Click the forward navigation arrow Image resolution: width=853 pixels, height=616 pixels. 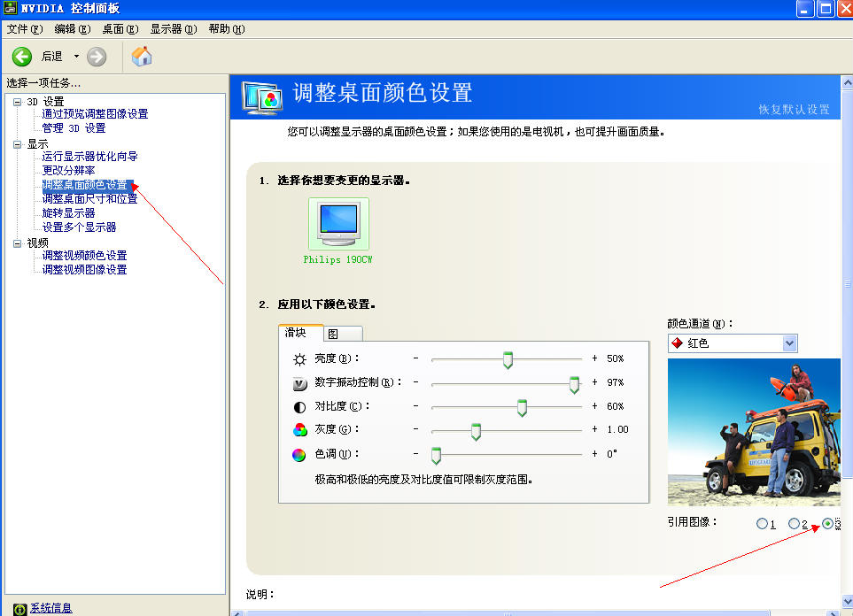pyautogui.click(x=96, y=56)
